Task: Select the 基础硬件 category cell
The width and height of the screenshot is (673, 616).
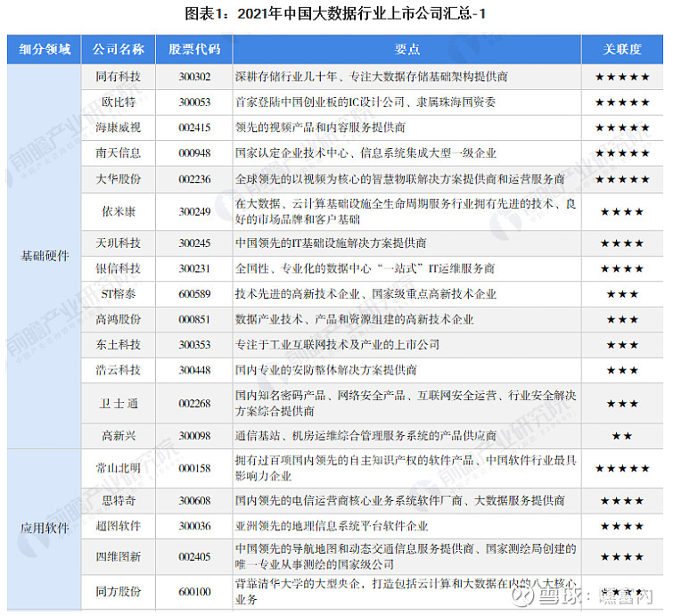Action: tap(45, 256)
